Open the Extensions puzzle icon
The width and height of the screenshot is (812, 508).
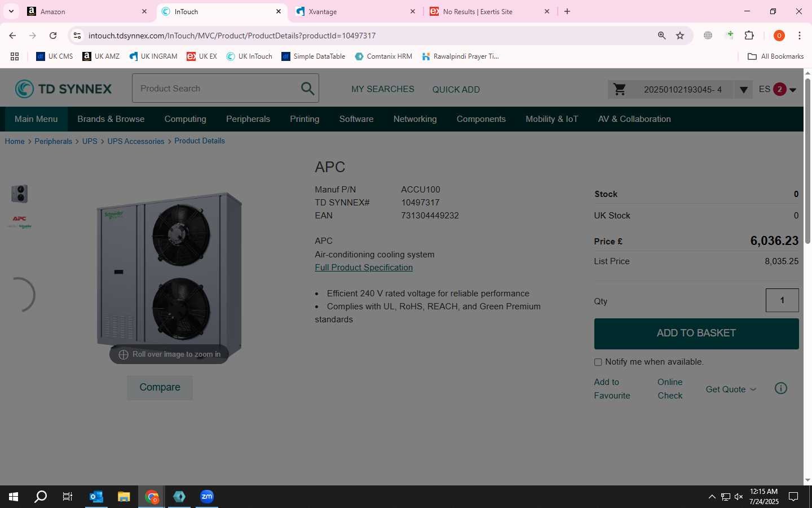coord(749,36)
